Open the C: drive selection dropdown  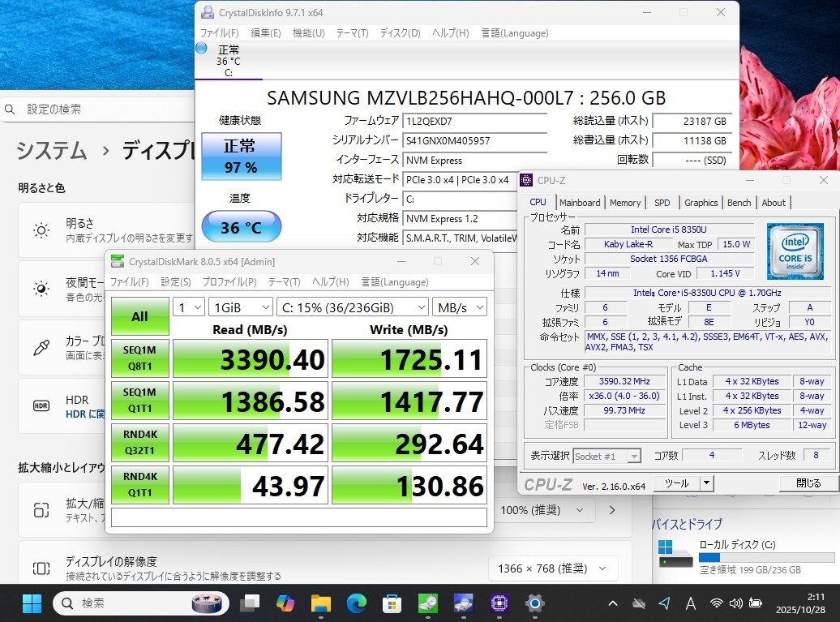[x=352, y=307]
